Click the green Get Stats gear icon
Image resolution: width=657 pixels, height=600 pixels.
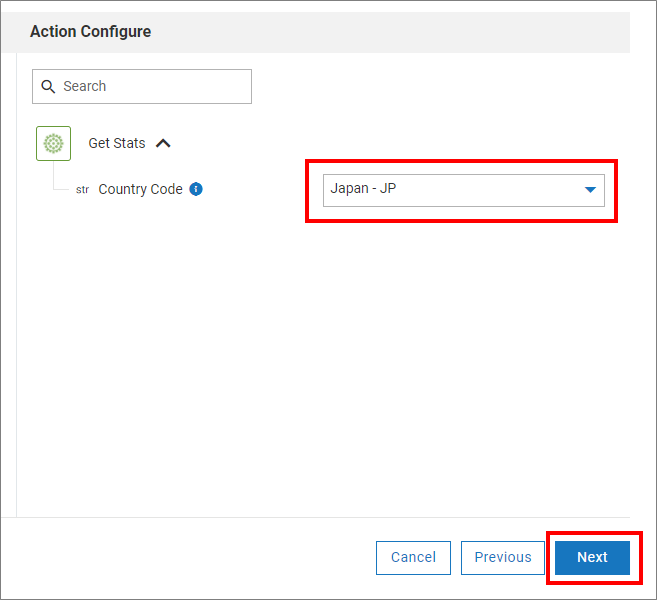coord(53,143)
